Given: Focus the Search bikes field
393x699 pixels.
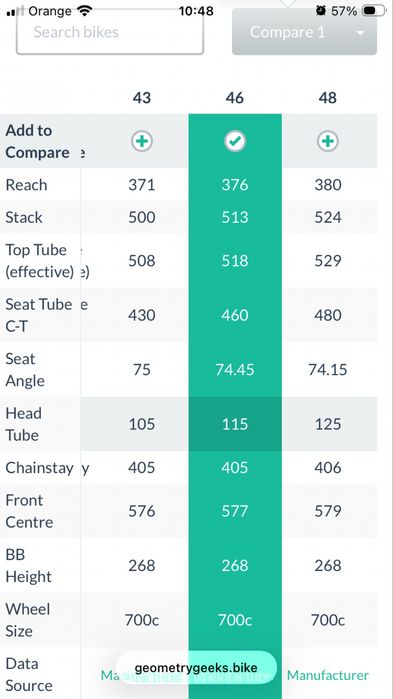Looking at the screenshot, I should pos(110,32).
